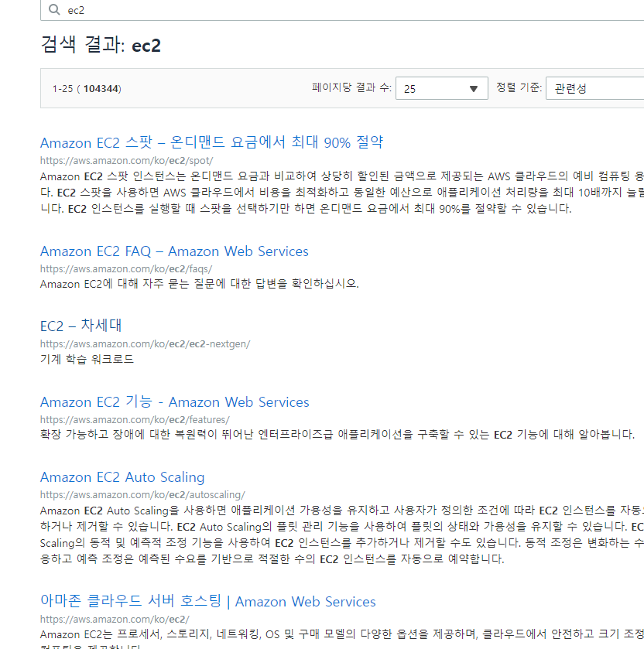Click the 검색 결과: ec2 heading
This screenshot has height=649, width=644.
101,44
